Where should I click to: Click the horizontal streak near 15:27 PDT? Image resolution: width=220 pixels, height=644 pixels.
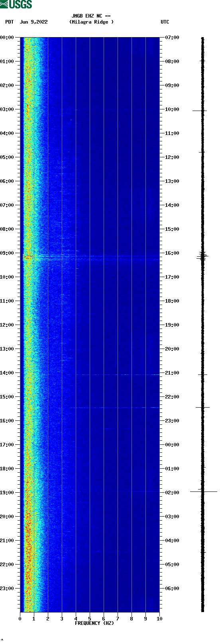[115, 408]
